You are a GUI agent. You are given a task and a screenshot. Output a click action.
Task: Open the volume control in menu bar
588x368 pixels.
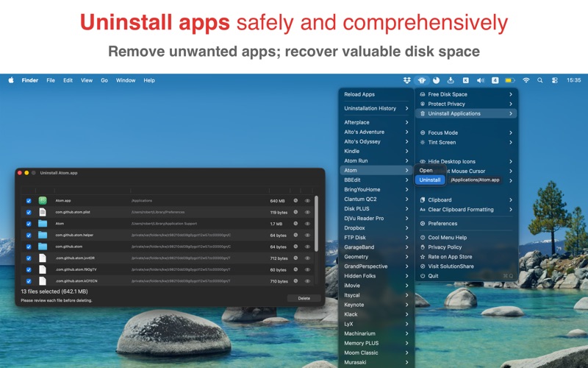coord(481,80)
